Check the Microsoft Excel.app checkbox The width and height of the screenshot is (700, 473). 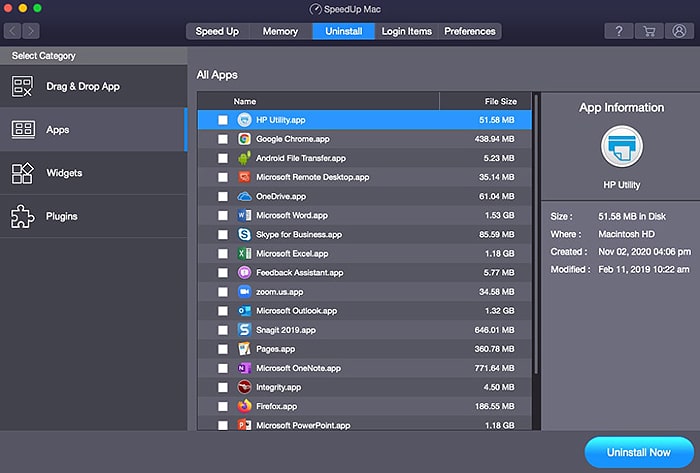click(223, 253)
